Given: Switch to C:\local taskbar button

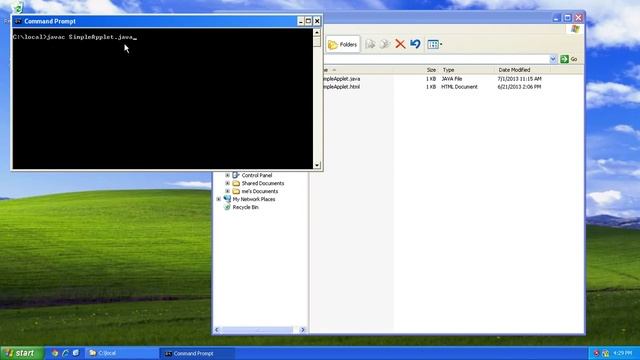Looking at the screenshot, I should click(121, 353).
